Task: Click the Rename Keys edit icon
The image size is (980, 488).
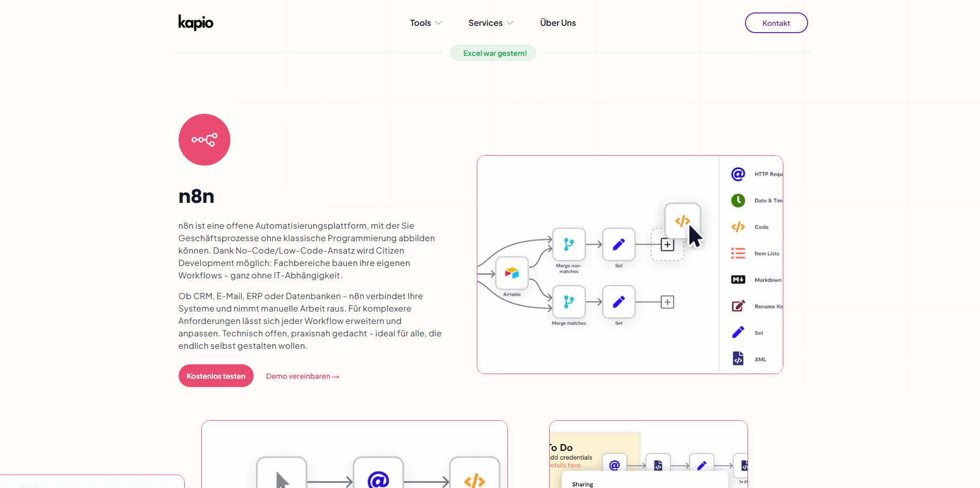Action: pos(738,306)
